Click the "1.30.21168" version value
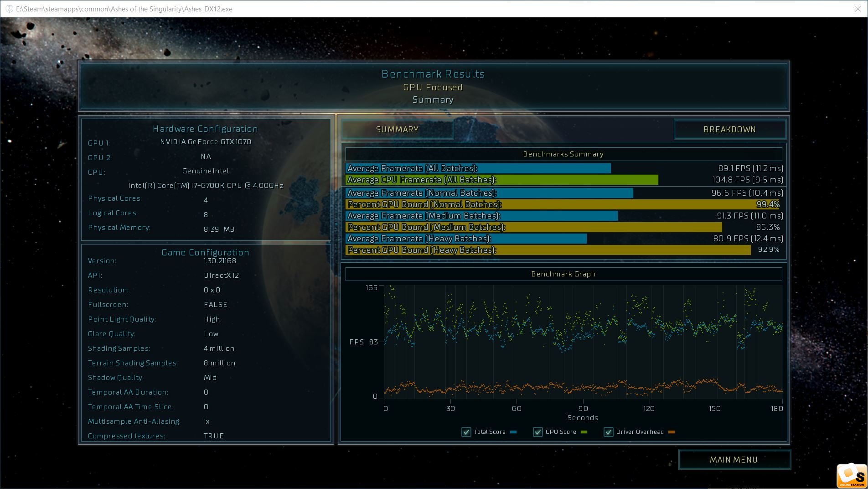 tap(220, 261)
